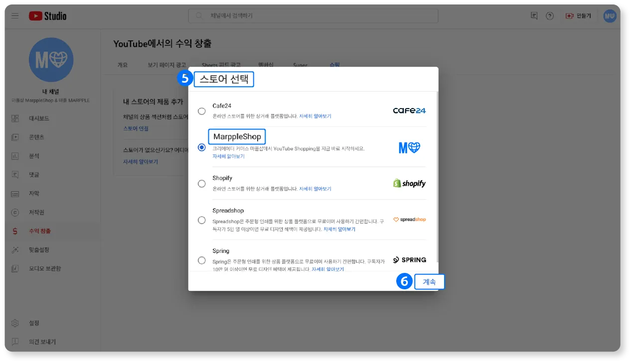Click the Spreadshop logo

[x=409, y=220]
